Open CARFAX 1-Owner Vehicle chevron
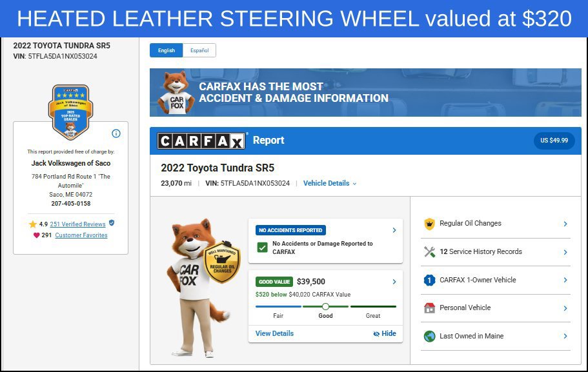Image resolution: width=588 pixels, height=372 pixels. 565,280
